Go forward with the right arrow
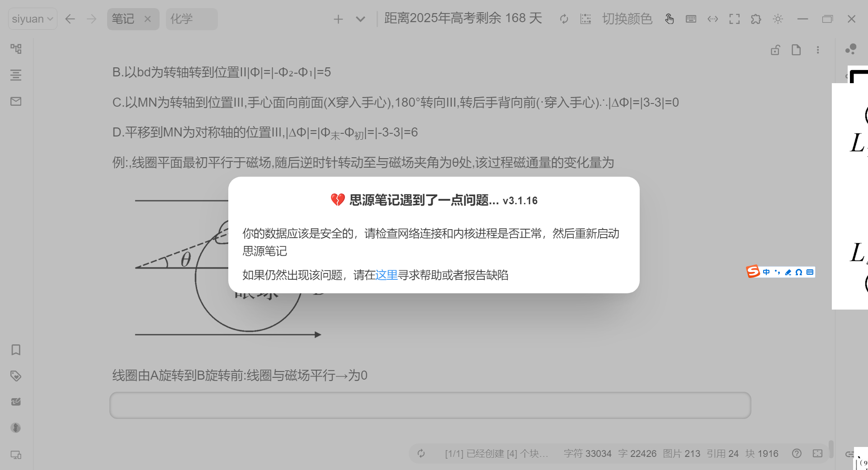The width and height of the screenshot is (868, 470). point(91,19)
